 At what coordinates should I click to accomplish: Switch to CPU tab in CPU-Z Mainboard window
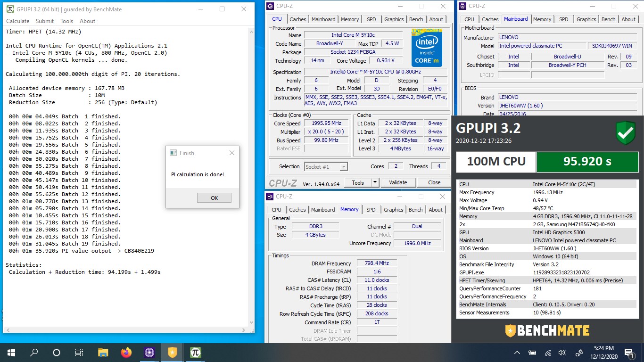(x=469, y=19)
